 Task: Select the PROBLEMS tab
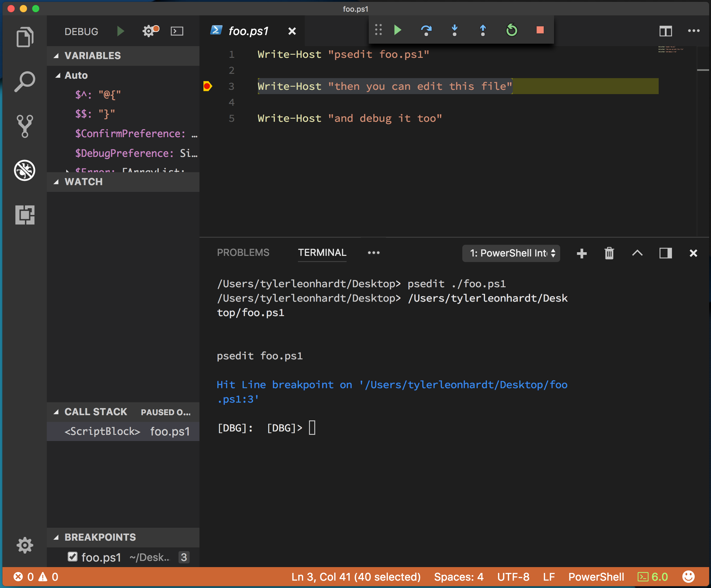pyautogui.click(x=243, y=252)
